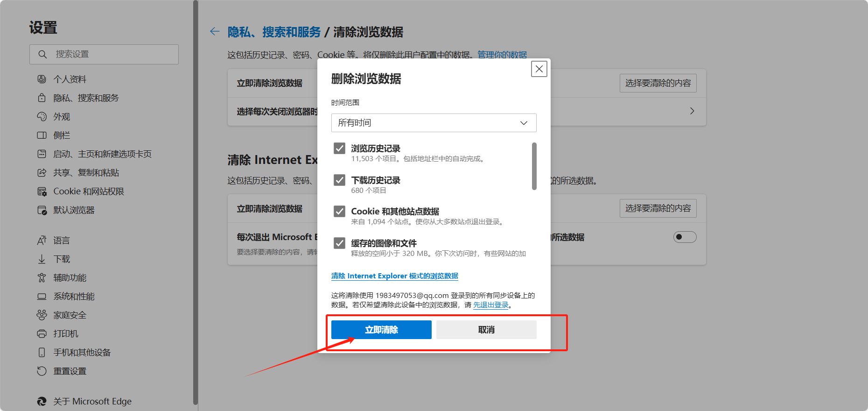Click the dialog's data list scrollbar
The image size is (868, 411).
tap(534, 166)
